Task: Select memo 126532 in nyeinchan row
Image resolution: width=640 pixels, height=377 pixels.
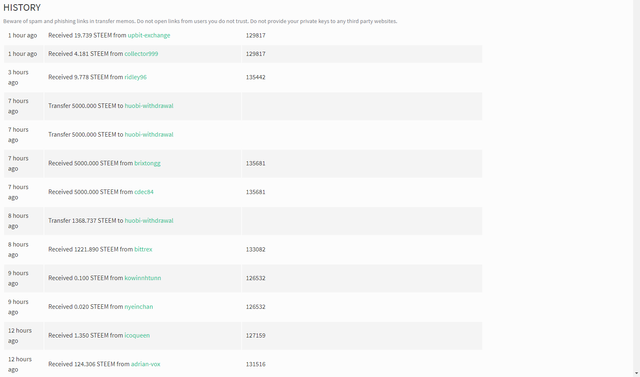Action: click(x=256, y=307)
